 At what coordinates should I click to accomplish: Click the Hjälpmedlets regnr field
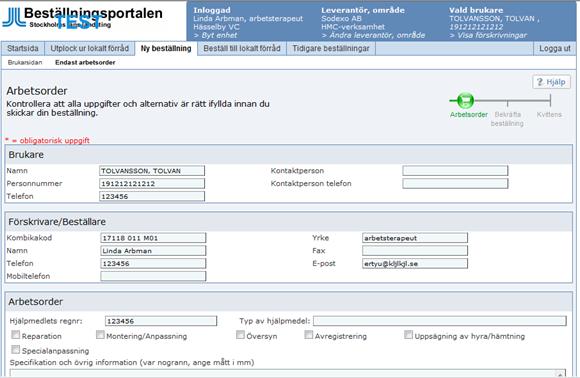[x=161, y=321]
